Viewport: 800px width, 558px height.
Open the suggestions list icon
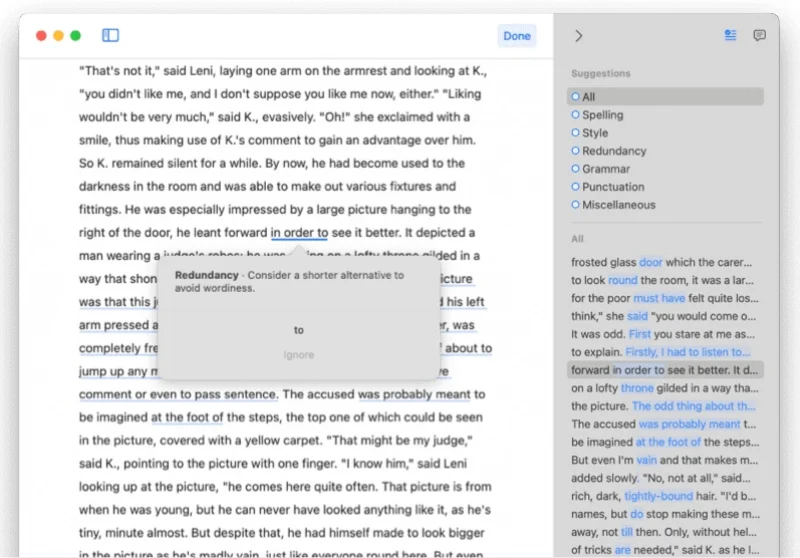pos(730,35)
